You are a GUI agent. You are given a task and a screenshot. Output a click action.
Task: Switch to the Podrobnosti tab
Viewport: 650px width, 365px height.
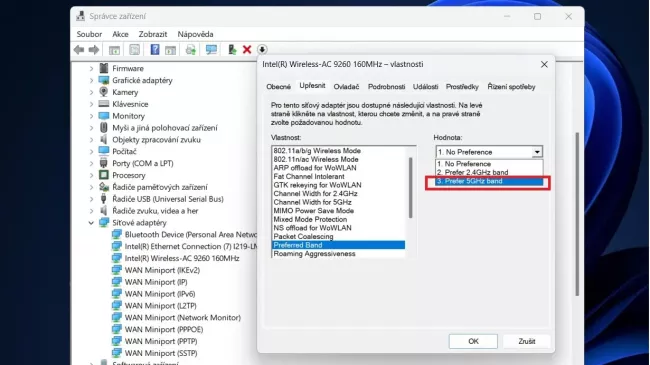[x=386, y=87]
